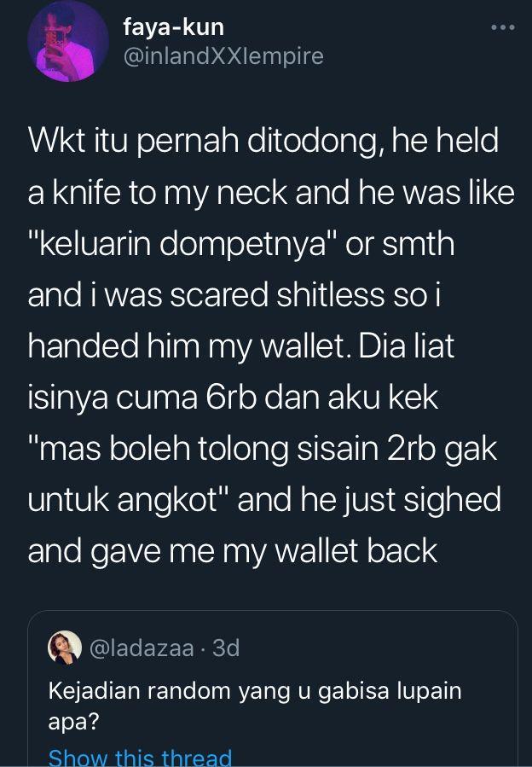Click the @inlandXXlempire handle
Image resolution: width=532 pixels, height=767 pixels.
(223, 55)
